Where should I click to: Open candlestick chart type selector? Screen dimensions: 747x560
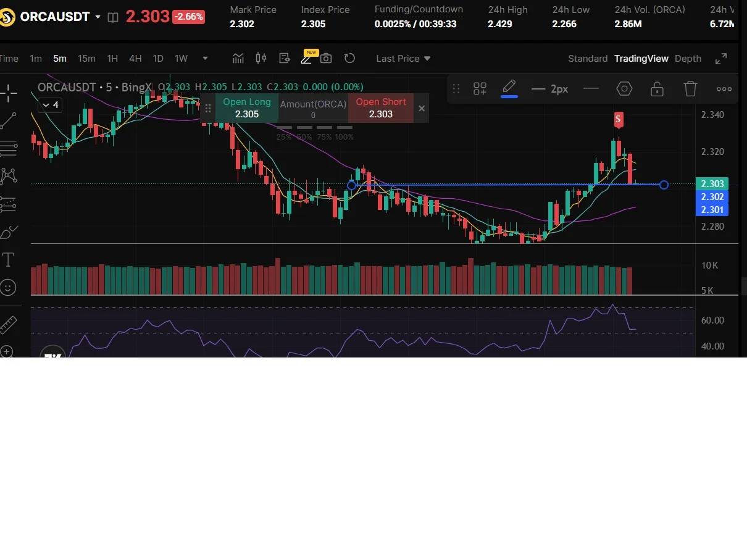coord(261,59)
